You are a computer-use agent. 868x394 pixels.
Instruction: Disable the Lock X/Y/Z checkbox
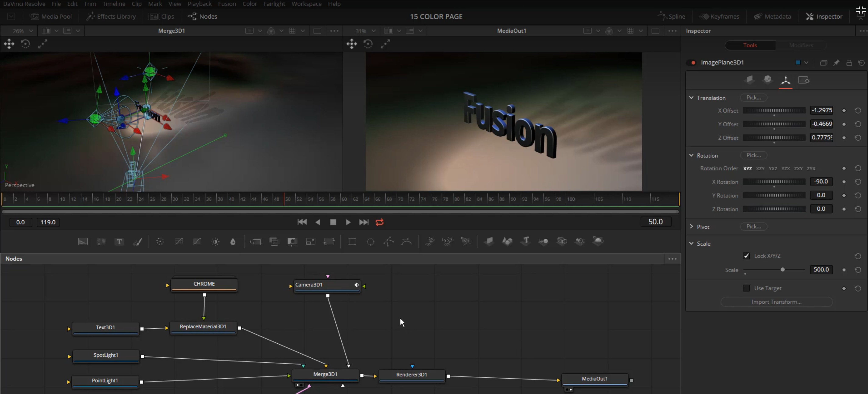[x=746, y=256]
